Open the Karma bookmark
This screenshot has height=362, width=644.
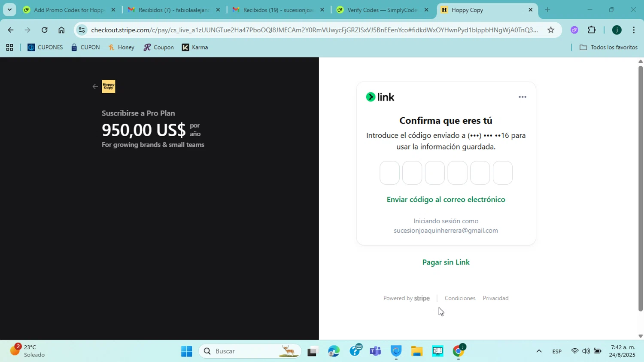point(195,48)
